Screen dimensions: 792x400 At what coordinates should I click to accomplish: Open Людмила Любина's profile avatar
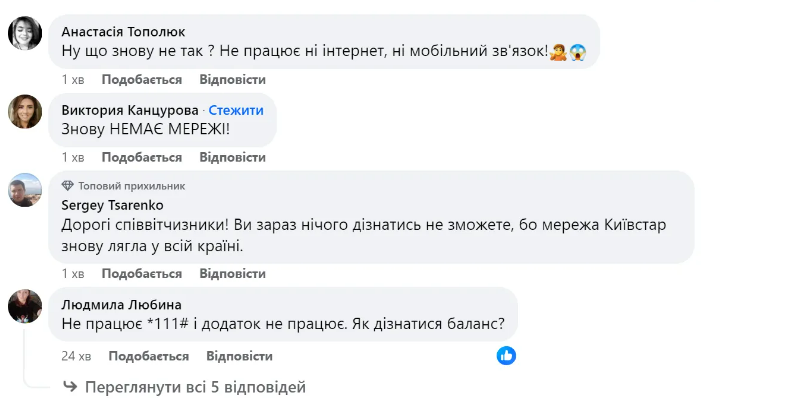(24, 306)
